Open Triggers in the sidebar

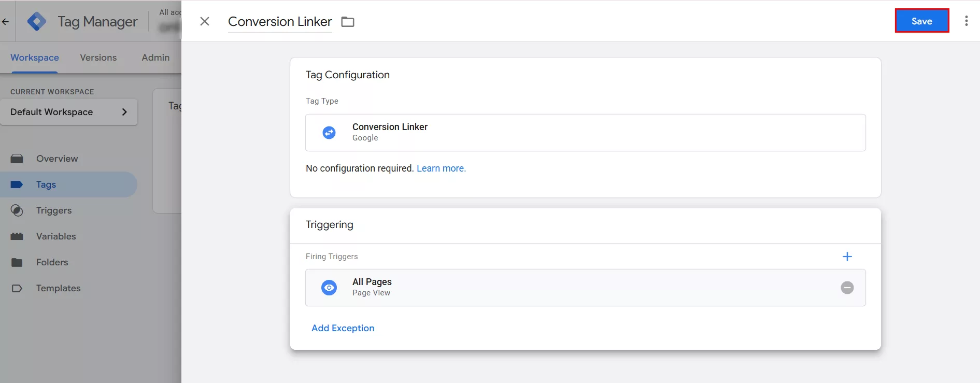tap(54, 210)
